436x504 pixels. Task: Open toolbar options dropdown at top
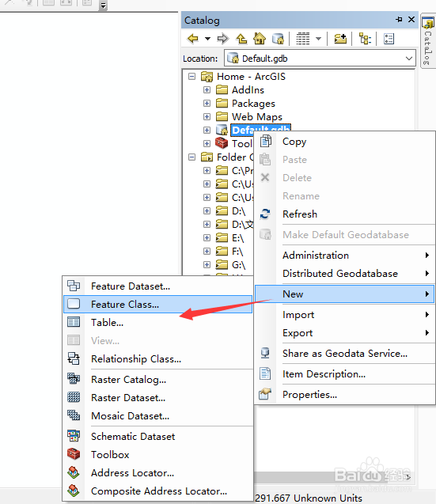click(103, 6)
